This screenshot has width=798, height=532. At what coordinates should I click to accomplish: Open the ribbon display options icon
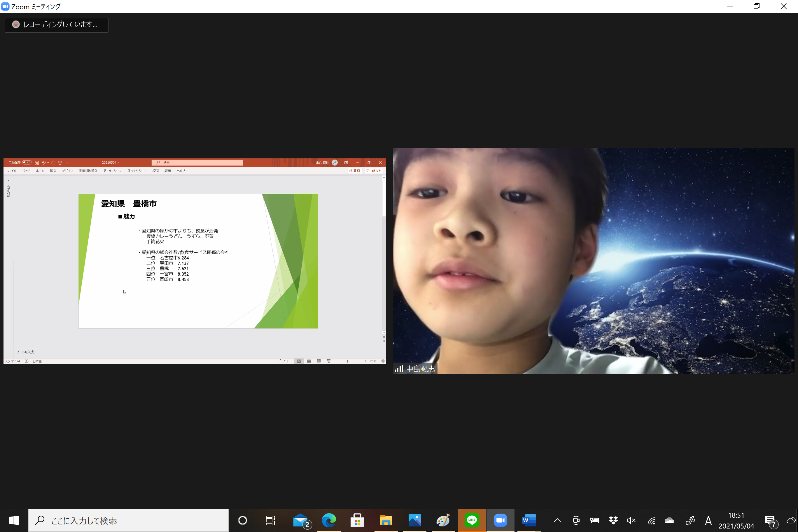[346, 162]
